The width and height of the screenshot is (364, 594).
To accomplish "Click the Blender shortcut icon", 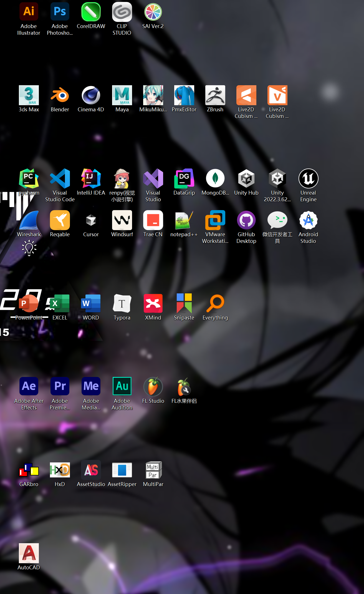I will pos(60,95).
